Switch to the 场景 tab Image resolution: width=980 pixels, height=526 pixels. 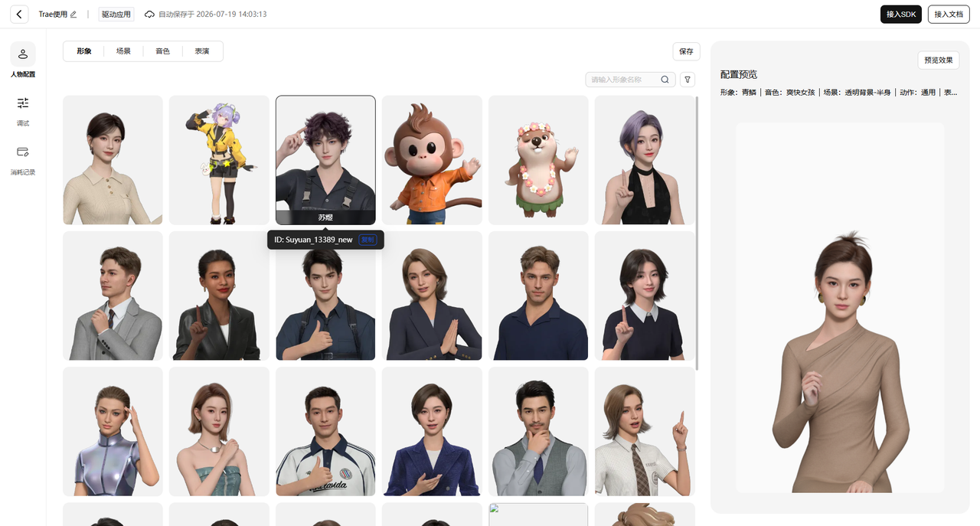click(x=123, y=51)
